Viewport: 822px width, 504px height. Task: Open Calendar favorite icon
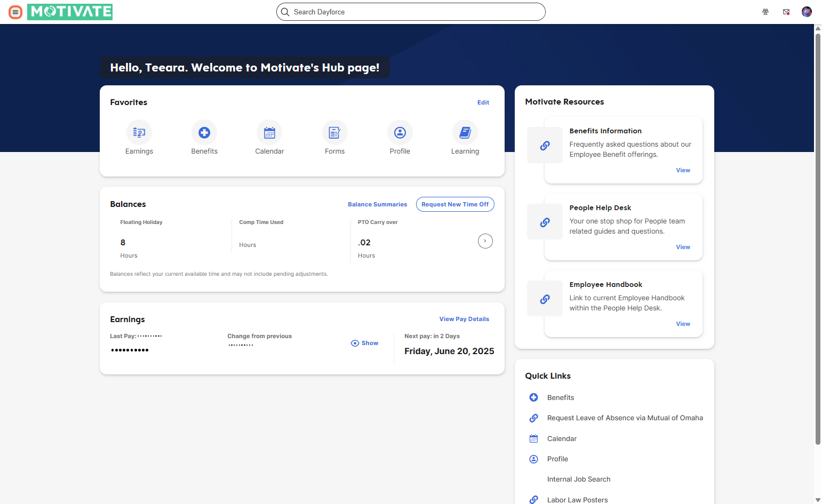pos(269,132)
